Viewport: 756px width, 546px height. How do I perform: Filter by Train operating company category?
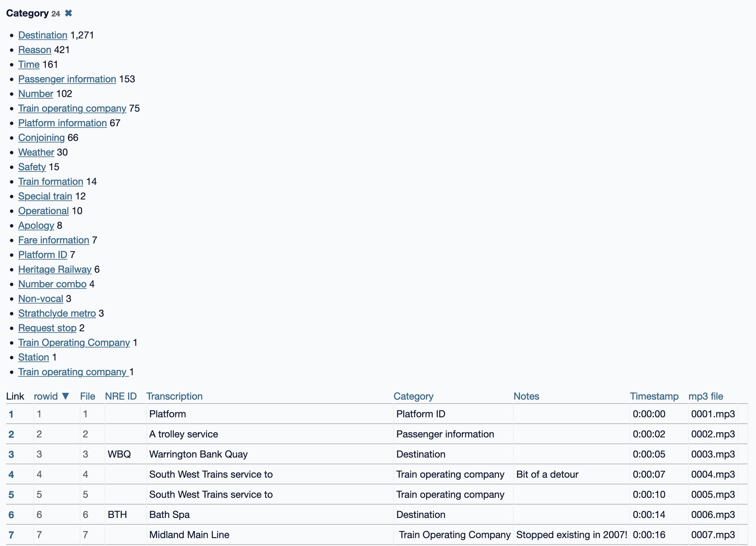(x=72, y=108)
